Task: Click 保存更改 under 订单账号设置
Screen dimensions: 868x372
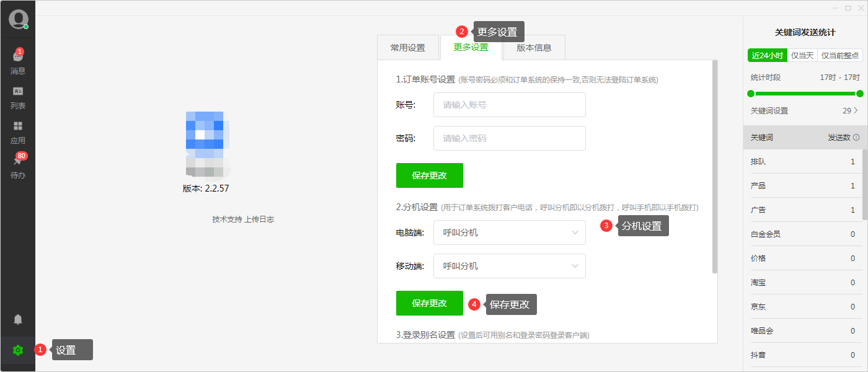Action: point(429,175)
